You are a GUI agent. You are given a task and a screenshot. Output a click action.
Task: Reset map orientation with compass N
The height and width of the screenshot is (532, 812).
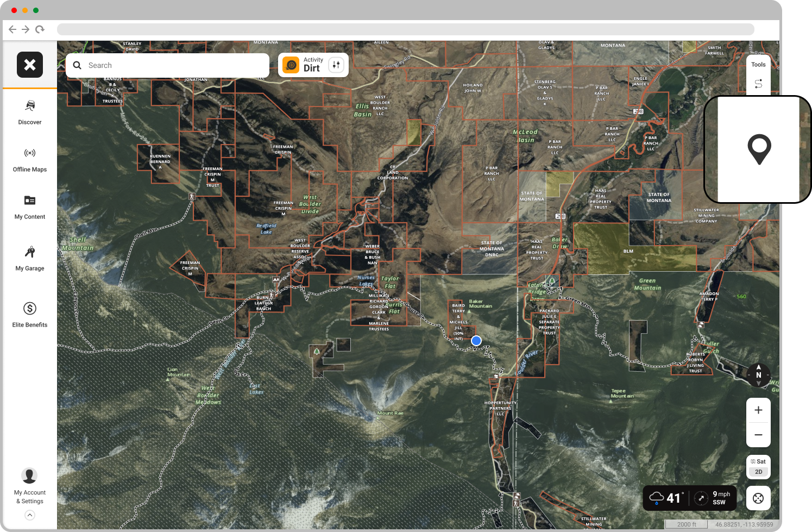(759, 375)
